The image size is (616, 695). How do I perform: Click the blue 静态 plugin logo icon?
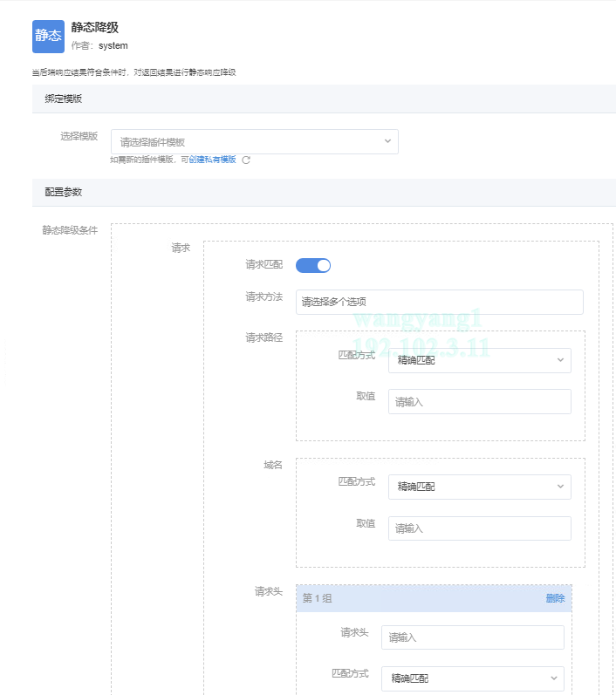(x=48, y=36)
